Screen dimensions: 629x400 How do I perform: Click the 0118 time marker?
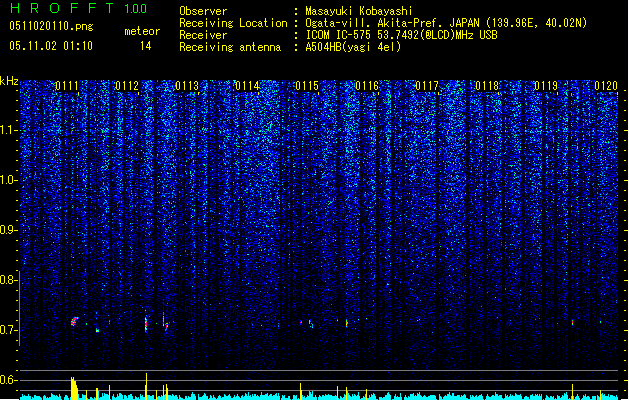pos(487,86)
